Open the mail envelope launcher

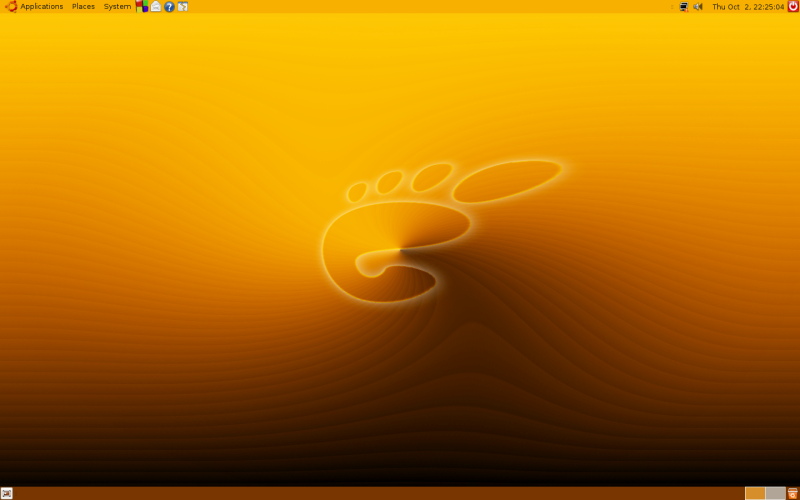tap(156, 7)
